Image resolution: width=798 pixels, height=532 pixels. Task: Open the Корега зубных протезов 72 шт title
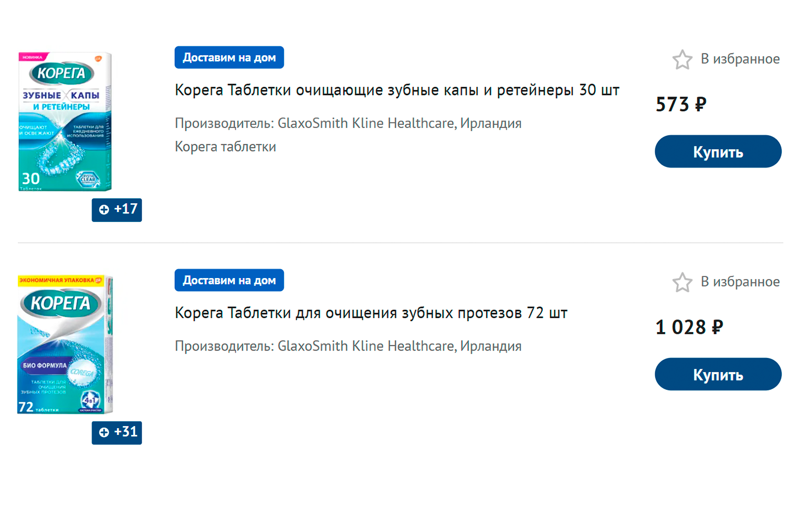[x=371, y=313]
